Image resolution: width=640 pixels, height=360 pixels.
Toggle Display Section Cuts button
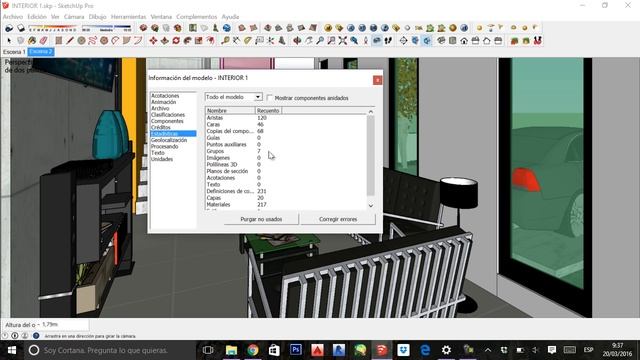click(427, 40)
